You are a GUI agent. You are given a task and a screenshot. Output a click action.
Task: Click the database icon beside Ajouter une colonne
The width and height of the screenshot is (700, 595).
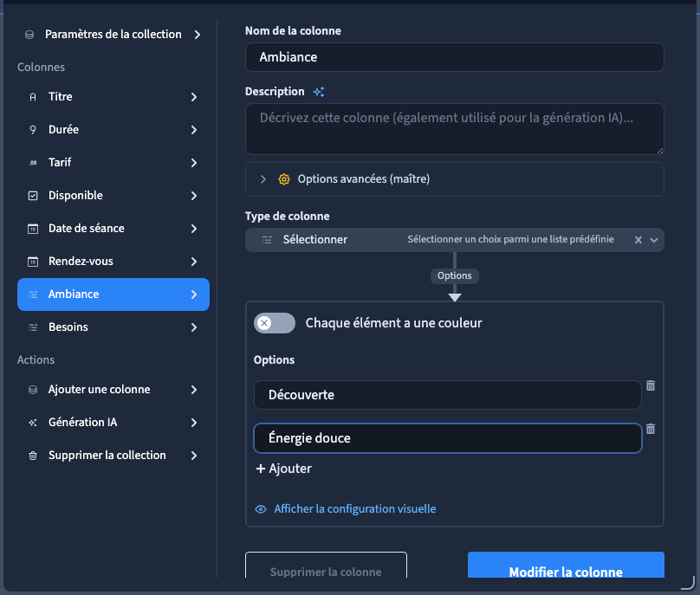coord(33,390)
